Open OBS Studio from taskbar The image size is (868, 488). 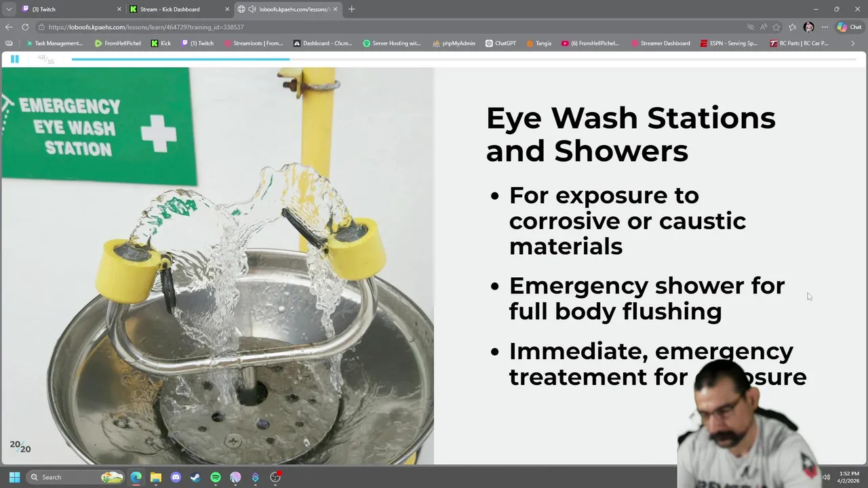point(275,477)
